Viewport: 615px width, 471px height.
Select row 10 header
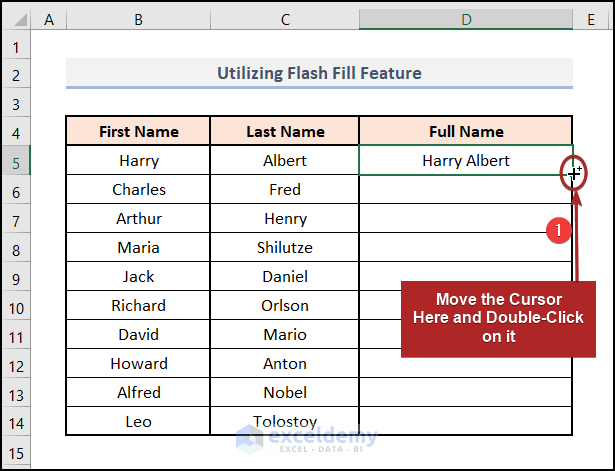click(x=15, y=306)
